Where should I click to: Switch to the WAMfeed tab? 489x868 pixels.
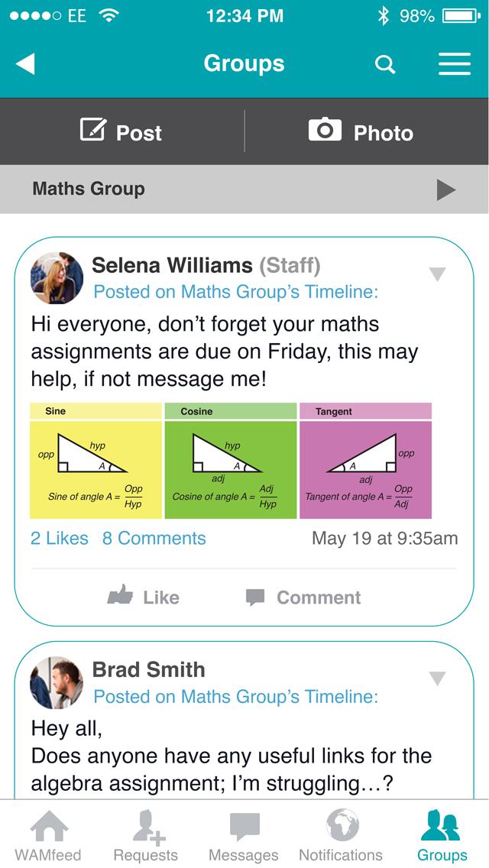coord(48,834)
